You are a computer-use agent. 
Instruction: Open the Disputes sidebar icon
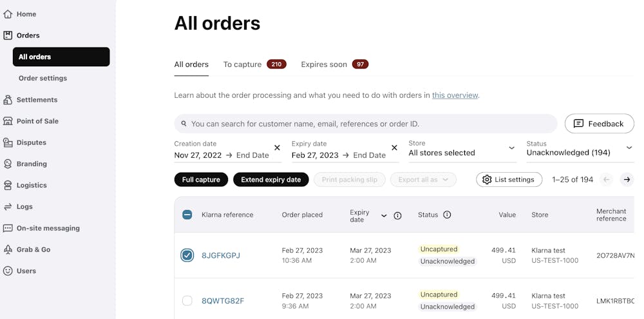coord(7,142)
